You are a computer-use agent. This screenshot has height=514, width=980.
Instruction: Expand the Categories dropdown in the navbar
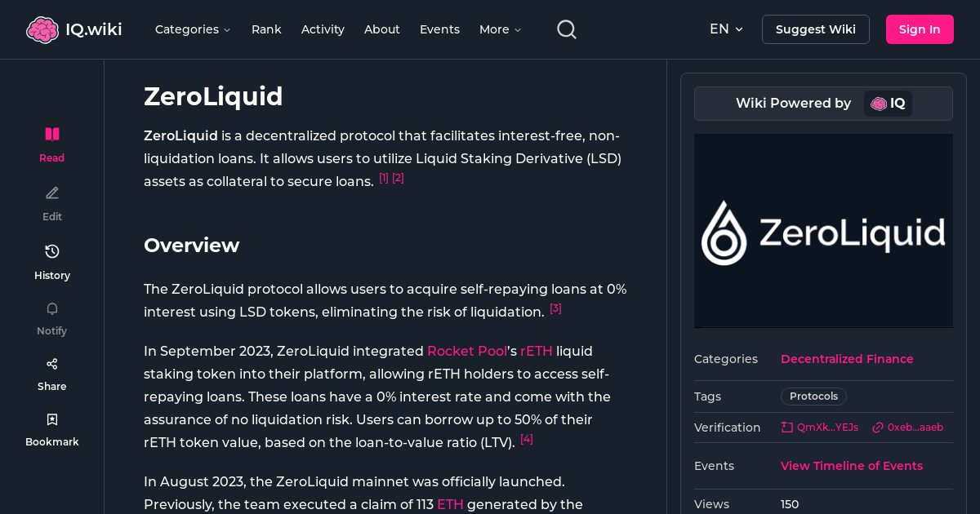[x=193, y=29]
